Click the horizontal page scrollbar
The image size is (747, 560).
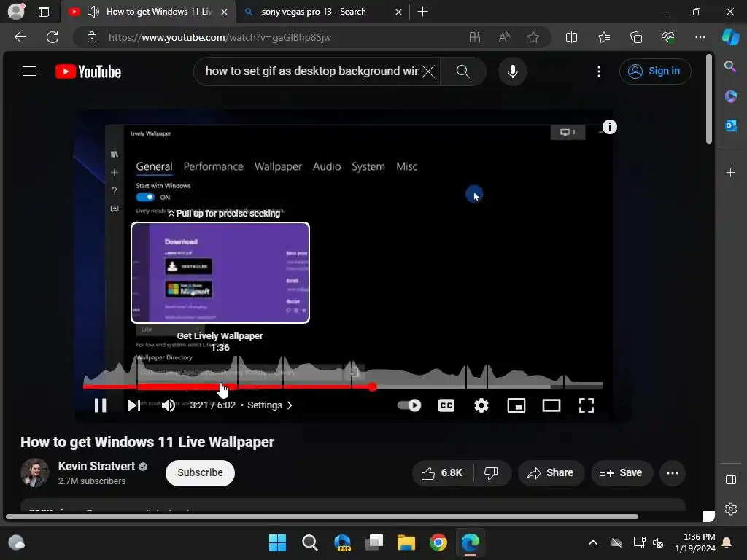pos(322,517)
